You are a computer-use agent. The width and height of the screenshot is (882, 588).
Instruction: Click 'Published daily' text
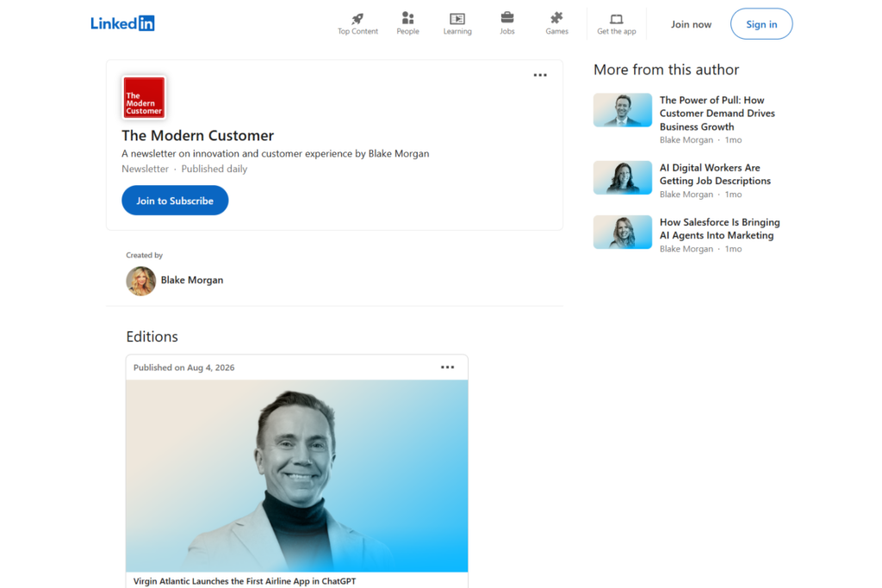[x=214, y=169]
